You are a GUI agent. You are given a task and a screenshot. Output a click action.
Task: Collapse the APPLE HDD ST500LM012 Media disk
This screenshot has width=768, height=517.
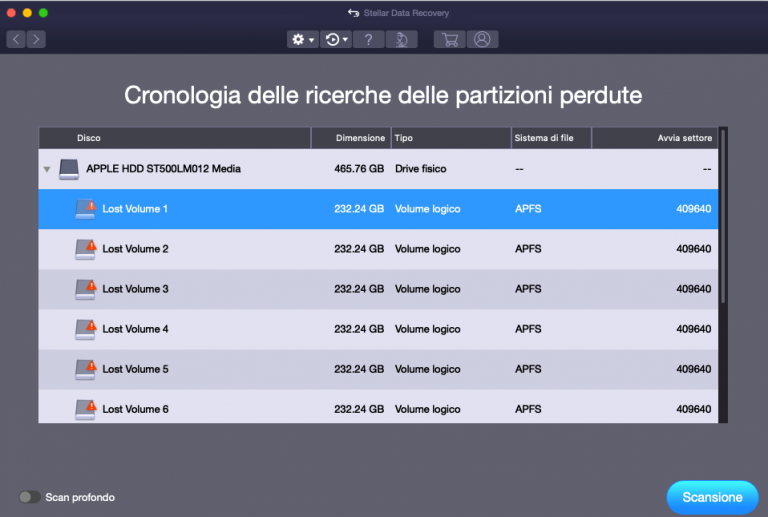[x=47, y=169]
